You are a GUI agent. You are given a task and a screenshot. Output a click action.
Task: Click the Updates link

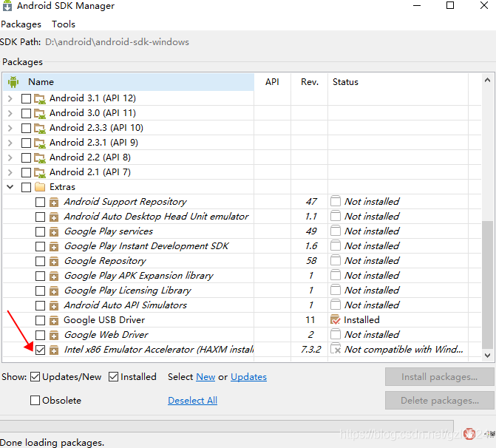pos(248,377)
